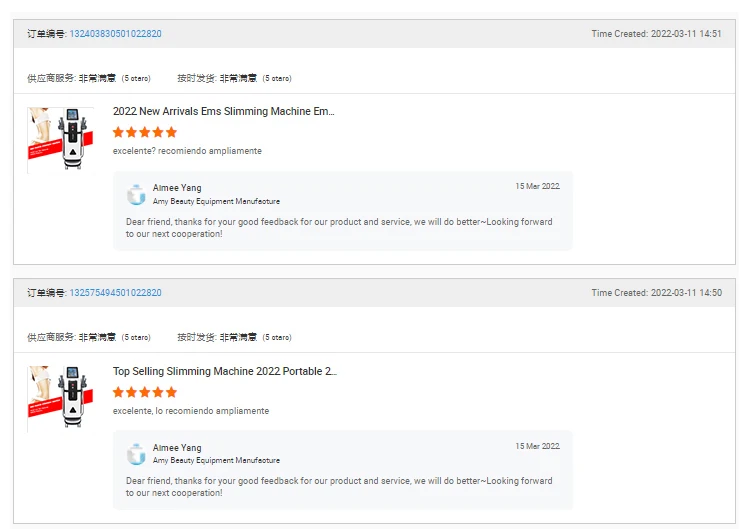This screenshot has width=750, height=529.
Task: Click Aimee Yang's avatar in first reply
Action: [x=136, y=194]
